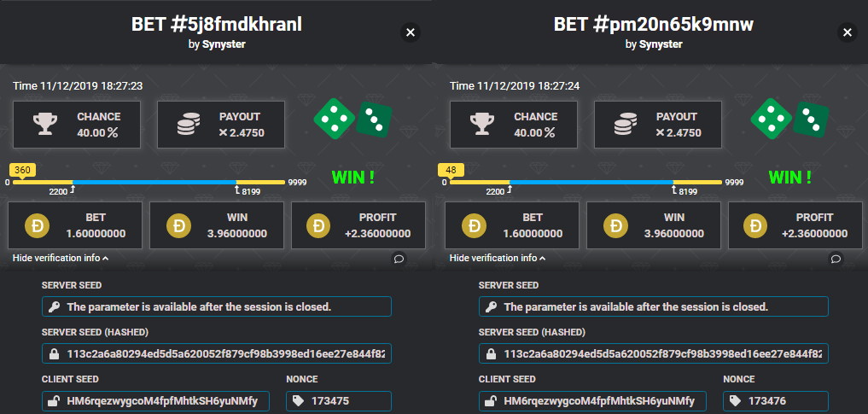Image resolution: width=868 pixels, height=414 pixels.
Task: Collapse verification info in the right bet
Action: coord(497,258)
